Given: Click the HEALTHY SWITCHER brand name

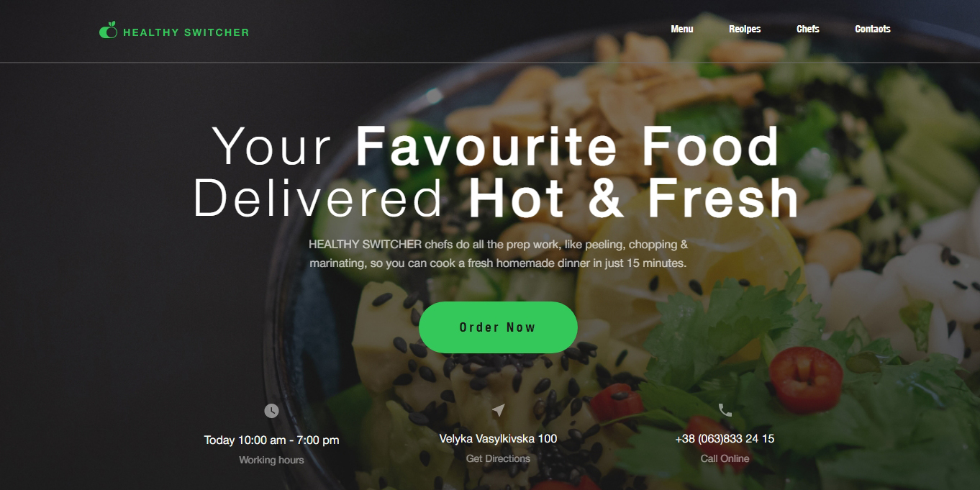Looking at the screenshot, I should point(186,32).
